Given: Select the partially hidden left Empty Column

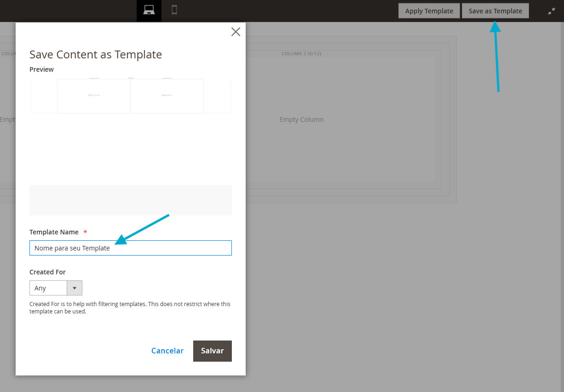Looking at the screenshot, I should (8, 119).
